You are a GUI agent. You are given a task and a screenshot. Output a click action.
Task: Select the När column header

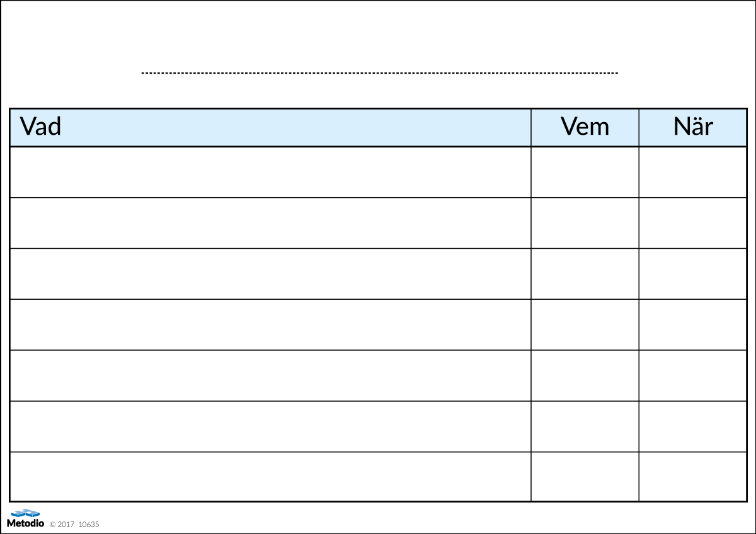[x=692, y=127]
